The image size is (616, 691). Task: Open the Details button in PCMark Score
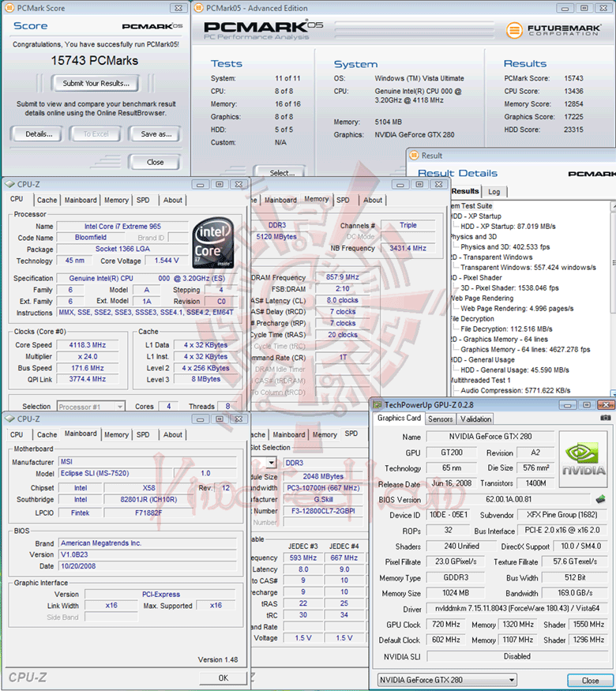(x=39, y=134)
